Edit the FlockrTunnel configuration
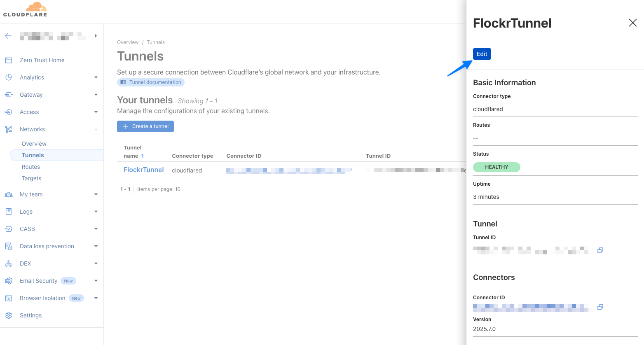The image size is (644, 345). coord(482,54)
